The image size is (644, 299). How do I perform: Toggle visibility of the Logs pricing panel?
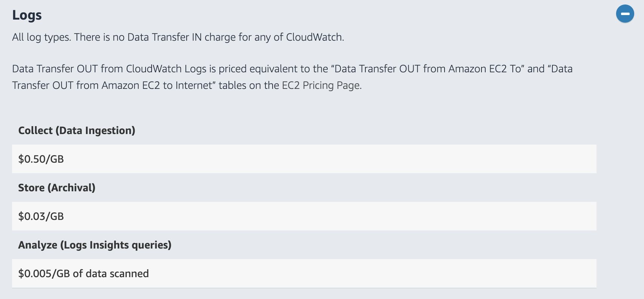pos(625,14)
